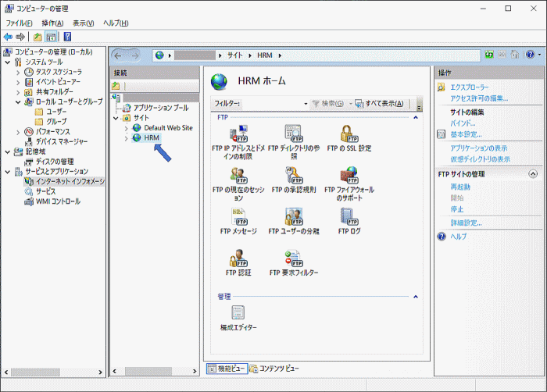This screenshot has height=392, width=547.
Task: Click the filter text input field
Action: (271, 104)
